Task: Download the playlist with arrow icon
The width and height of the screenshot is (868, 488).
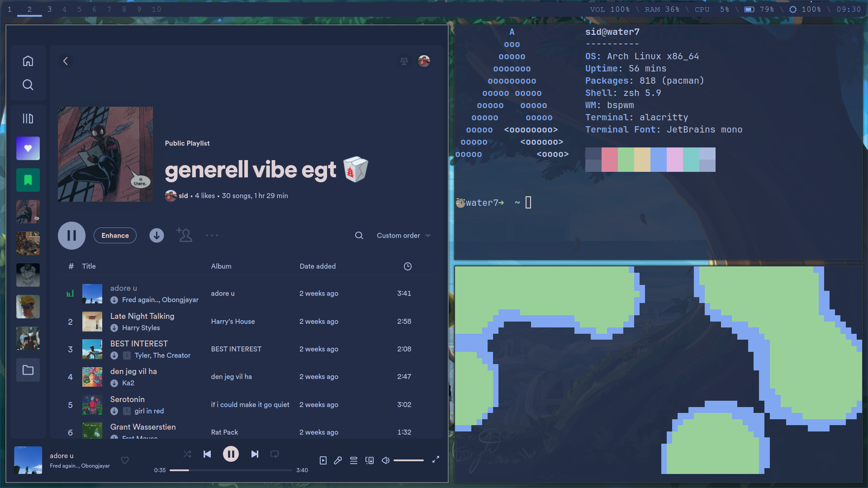Action: point(157,236)
